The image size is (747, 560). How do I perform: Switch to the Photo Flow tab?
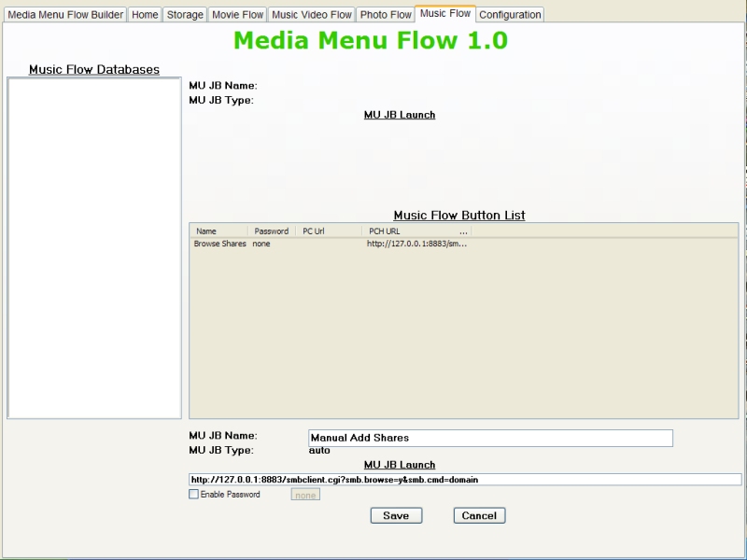[386, 15]
